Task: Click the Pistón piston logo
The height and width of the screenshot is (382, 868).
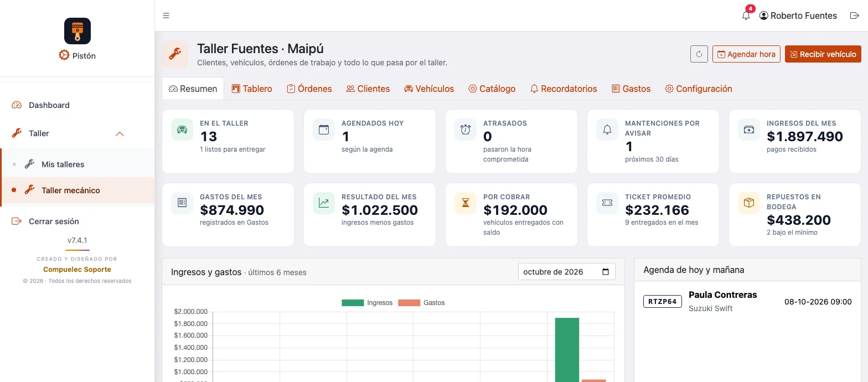Action: click(77, 31)
